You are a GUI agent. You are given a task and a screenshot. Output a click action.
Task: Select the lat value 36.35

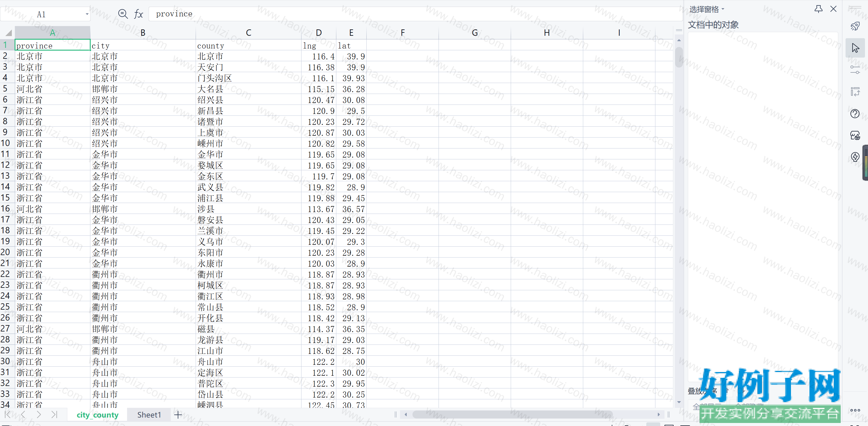(x=351, y=329)
